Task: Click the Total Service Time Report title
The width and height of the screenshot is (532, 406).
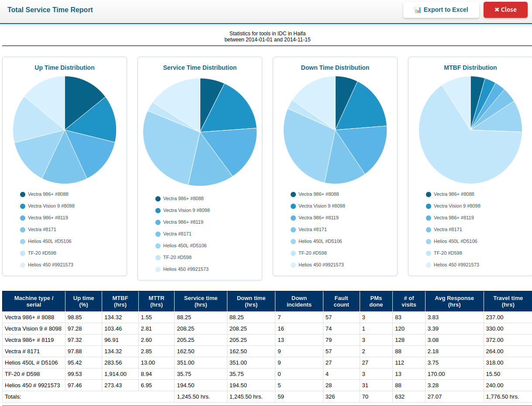Action: tap(50, 10)
